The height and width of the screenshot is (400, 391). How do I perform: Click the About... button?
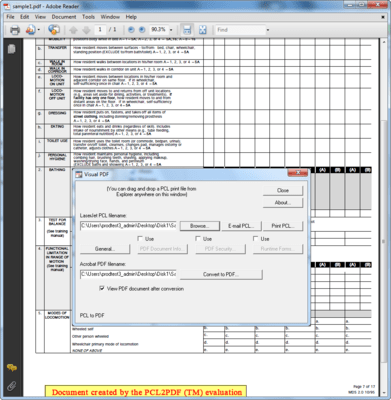coord(283,203)
